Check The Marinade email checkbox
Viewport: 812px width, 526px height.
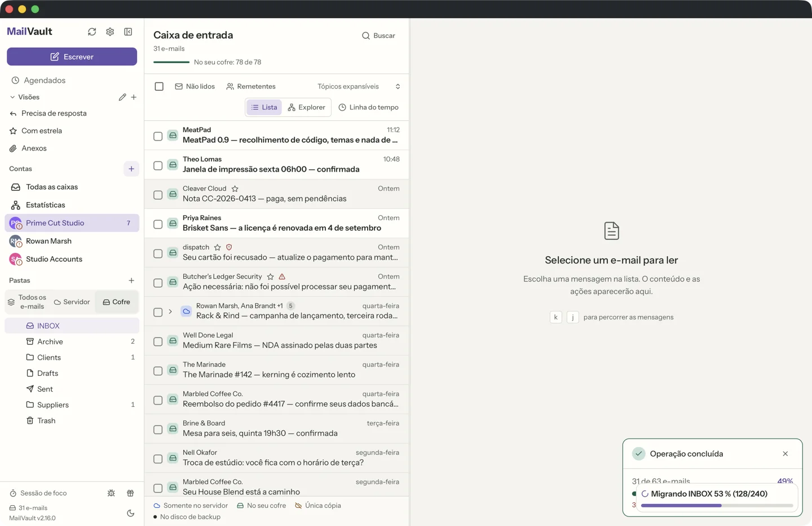[158, 371]
